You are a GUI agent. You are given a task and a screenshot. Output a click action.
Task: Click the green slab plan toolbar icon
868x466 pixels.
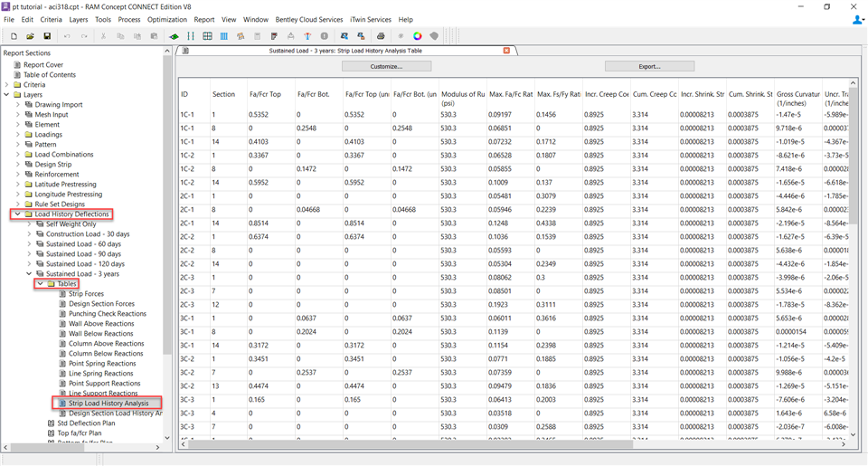click(174, 36)
